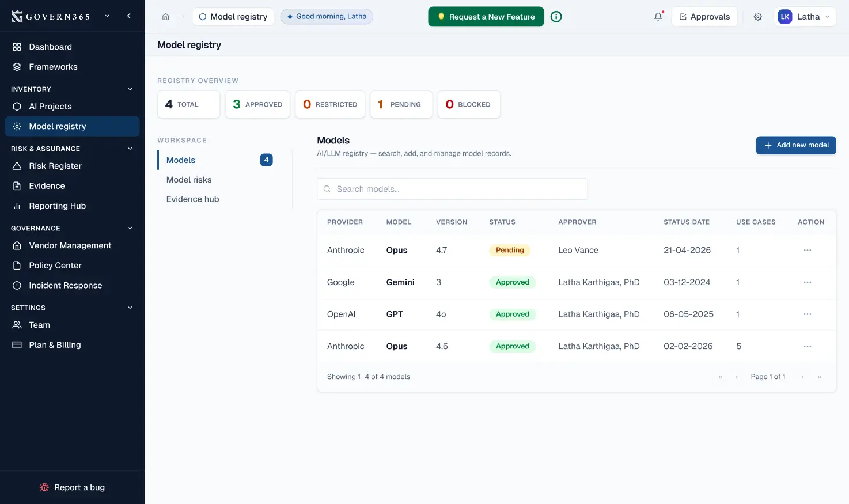
Task: Open row actions for Google Gemini
Action: pyautogui.click(x=807, y=282)
